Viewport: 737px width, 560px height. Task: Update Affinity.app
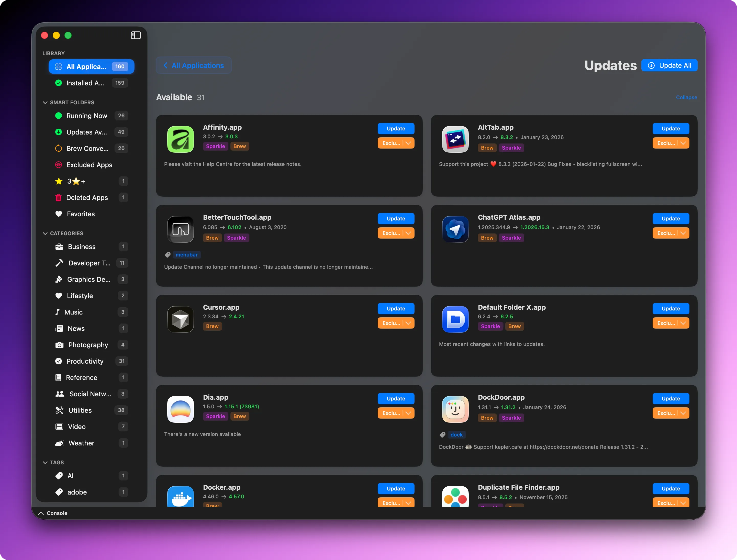coord(396,129)
